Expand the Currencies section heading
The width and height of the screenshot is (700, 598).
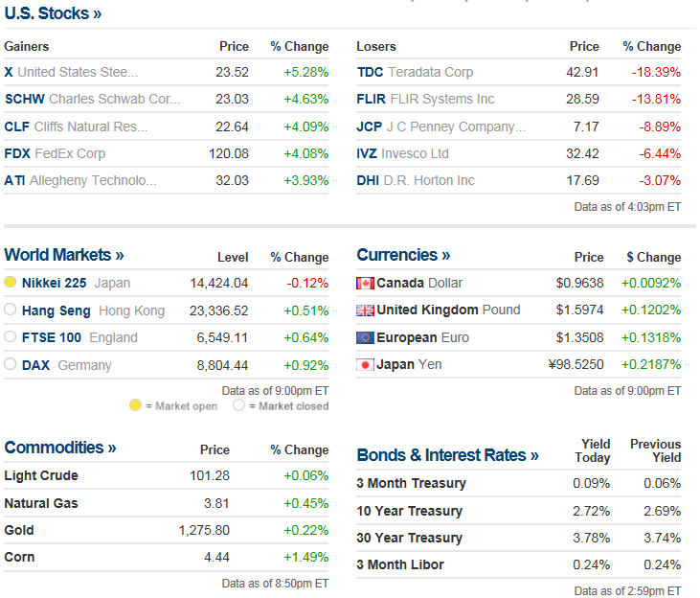[x=403, y=255]
